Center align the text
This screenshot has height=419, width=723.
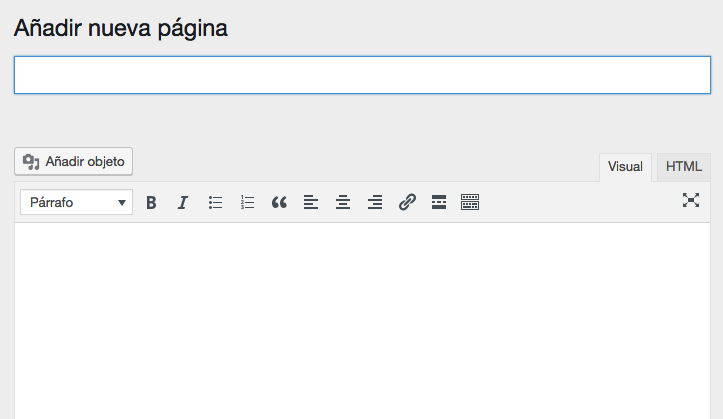[343, 202]
